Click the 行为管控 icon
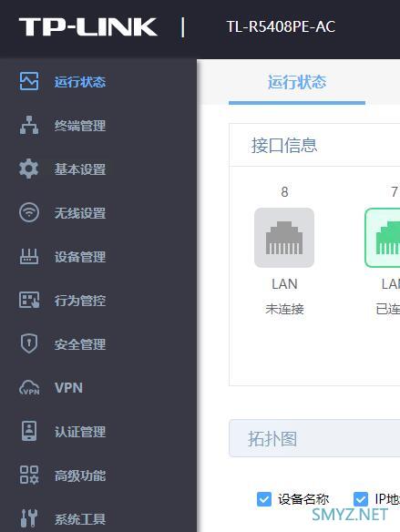This screenshot has width=400, height=532. [x=29, y=300]
